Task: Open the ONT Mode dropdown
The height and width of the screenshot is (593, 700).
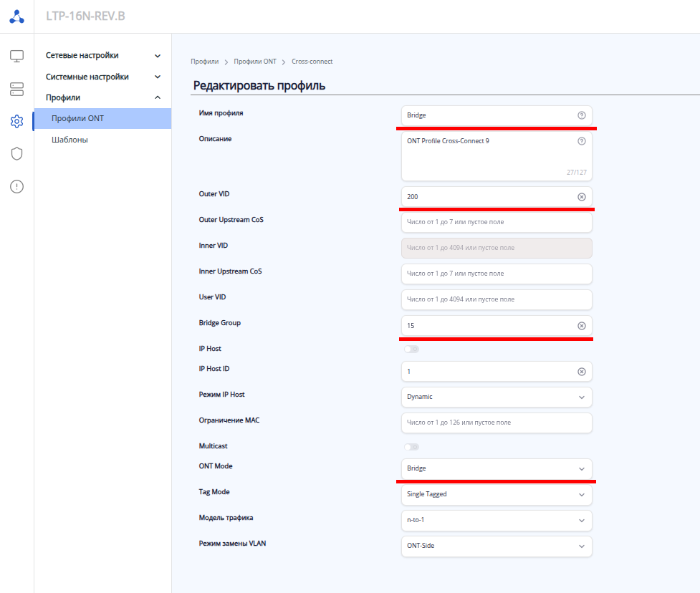Action: pos(497,468)
